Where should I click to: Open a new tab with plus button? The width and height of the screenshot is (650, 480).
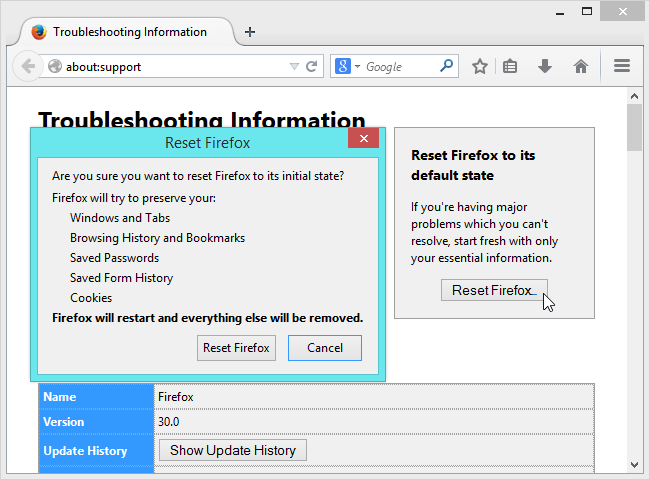(x=250, y=31)
